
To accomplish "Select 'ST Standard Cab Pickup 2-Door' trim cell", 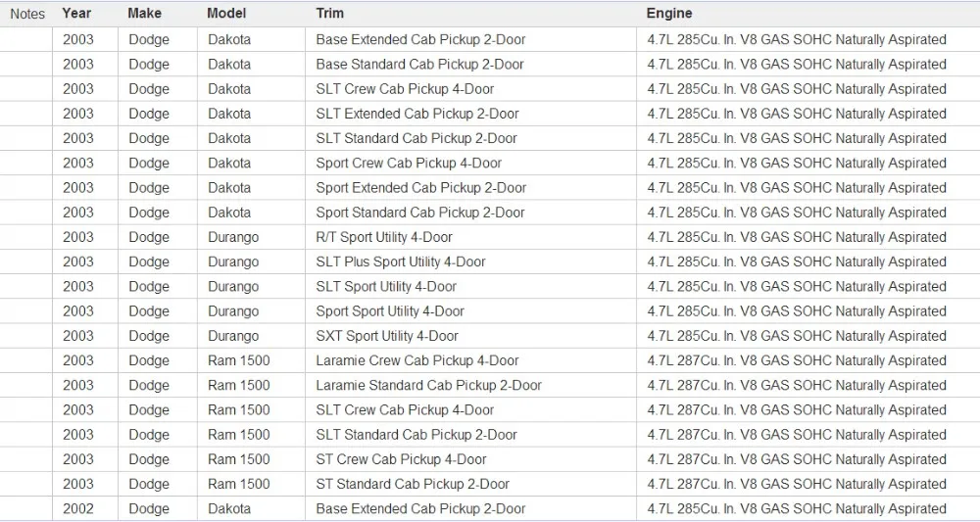I will coord(413,484).
